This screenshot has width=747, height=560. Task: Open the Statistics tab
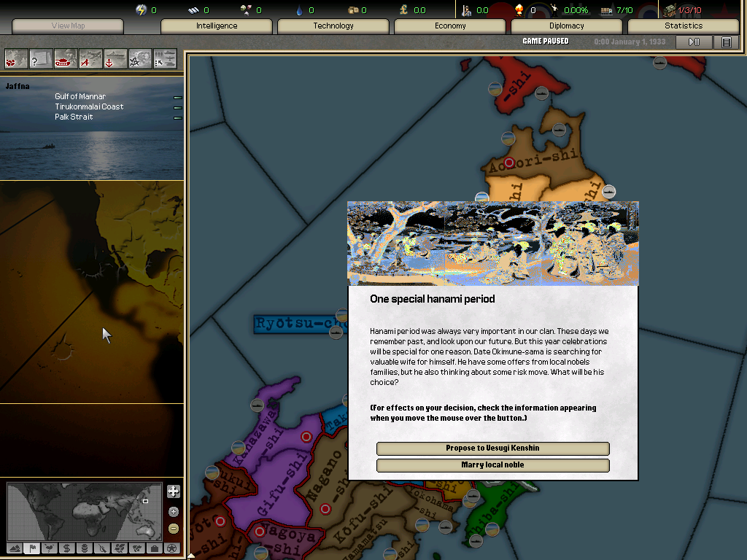pyautogui.click(x=683, y=26)
